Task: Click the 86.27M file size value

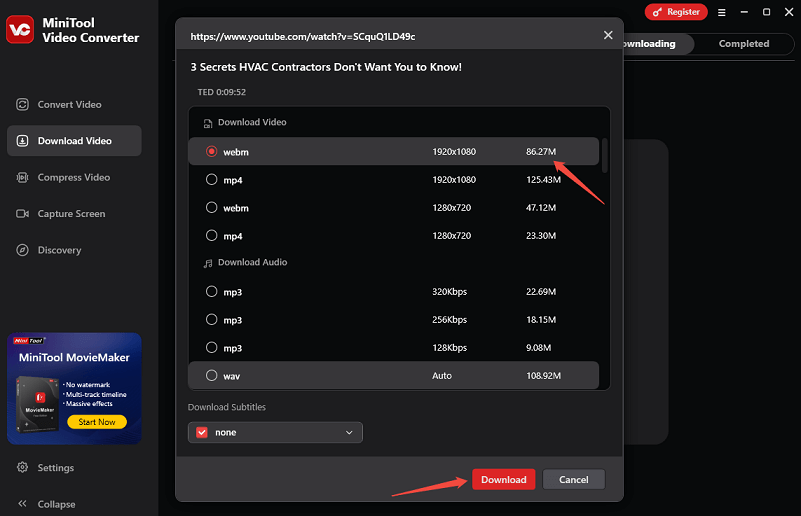Action: coord(540,152)
